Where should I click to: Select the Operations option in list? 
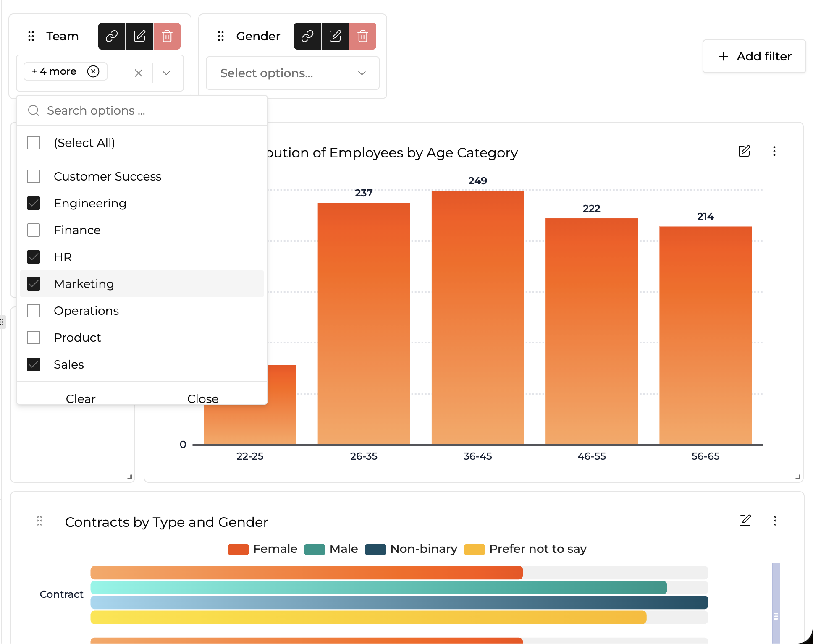pos(34,311)
